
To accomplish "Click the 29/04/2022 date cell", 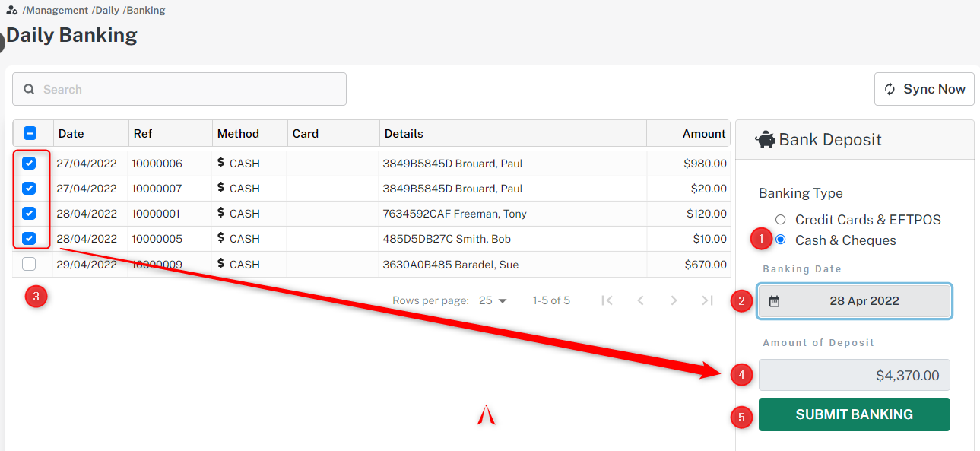I will click(87, 265).
